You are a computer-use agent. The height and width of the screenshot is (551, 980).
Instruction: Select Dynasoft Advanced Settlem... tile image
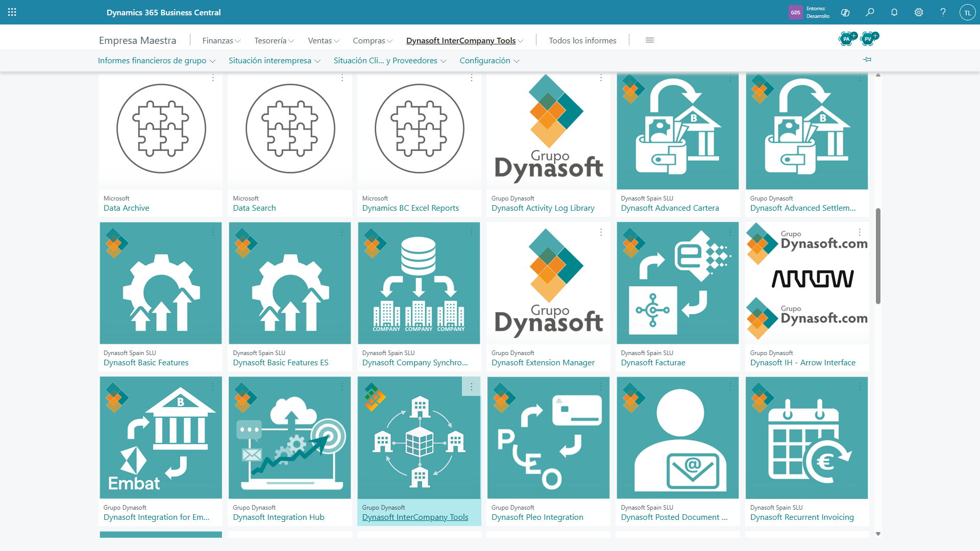806,131
